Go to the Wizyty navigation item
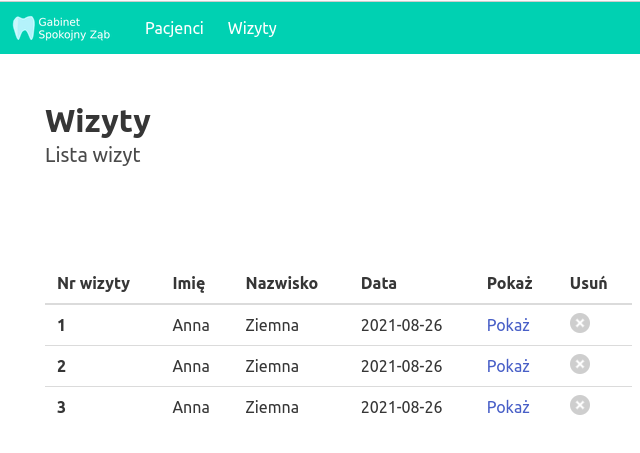 tap(252, 28)
